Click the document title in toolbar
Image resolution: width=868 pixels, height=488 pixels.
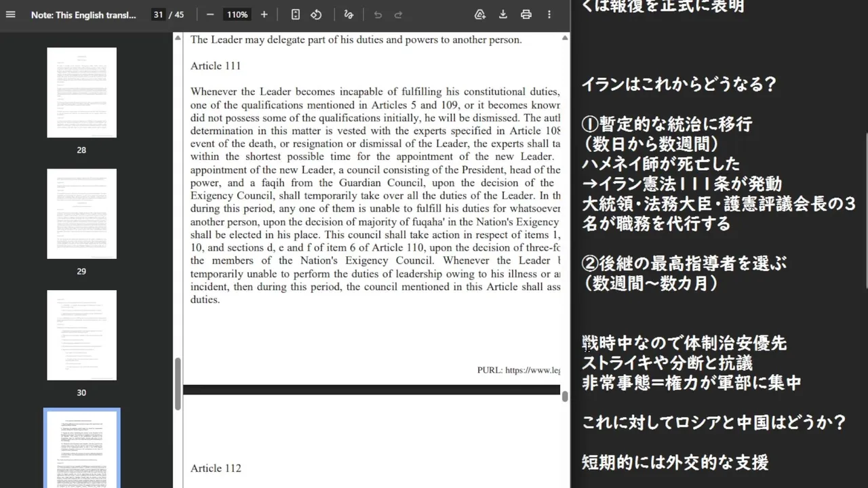[83, 14]
